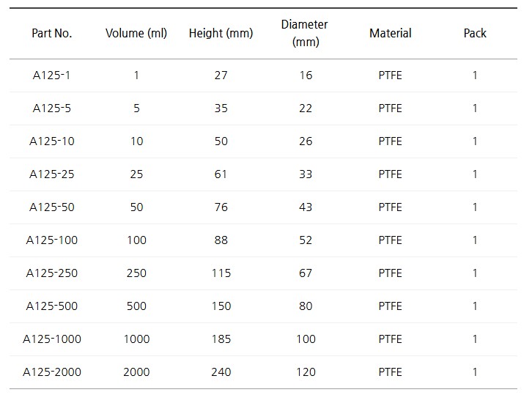Select the A125-1000 part cell
Image resolution: width=532 pixels, height=395 pixels.
pyautogui.click(x=51, y=339)
